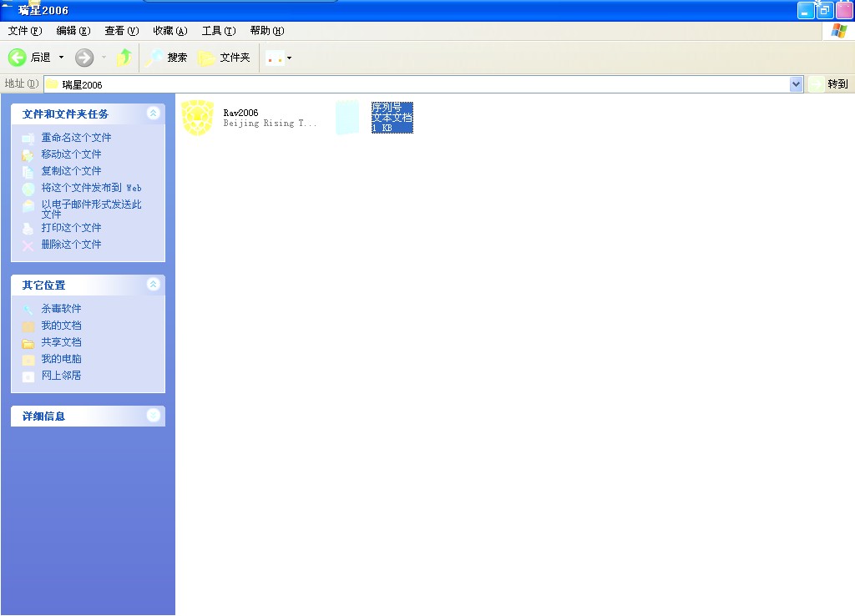This screenshot has width=855, height=616.
Task: Click the print file icon
Action: 28,229
